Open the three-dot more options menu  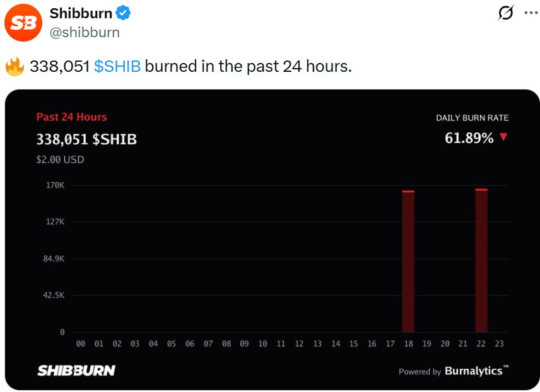pyautogui.click(x=531, y=13)
